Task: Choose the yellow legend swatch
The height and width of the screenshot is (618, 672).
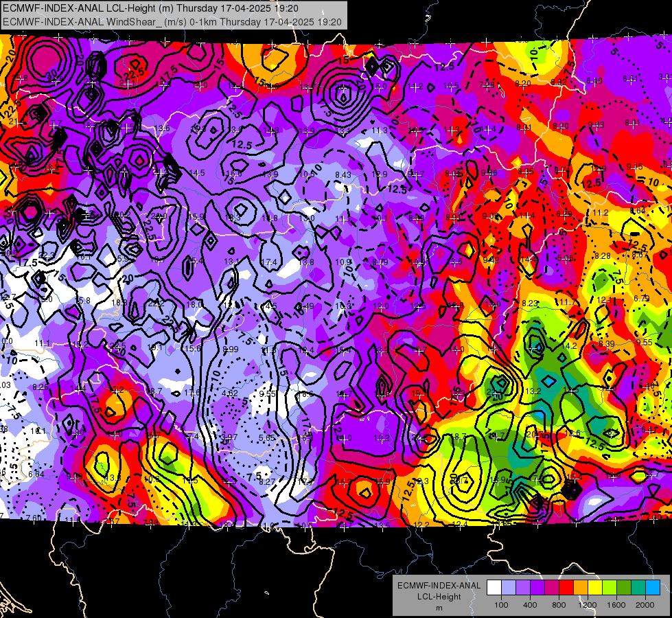Action: coord(595,588)
